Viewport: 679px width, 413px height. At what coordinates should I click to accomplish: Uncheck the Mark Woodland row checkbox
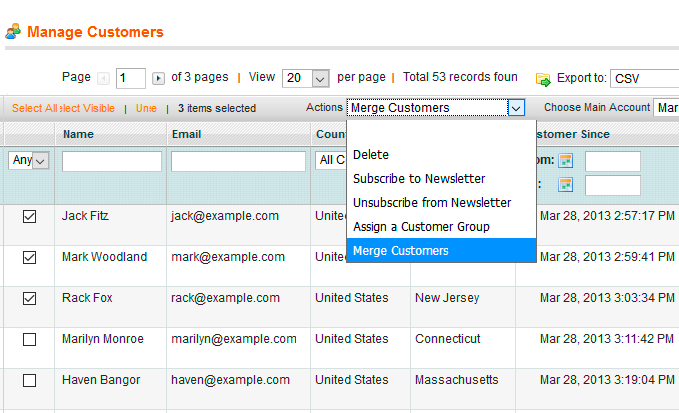[x=29, y=257]
